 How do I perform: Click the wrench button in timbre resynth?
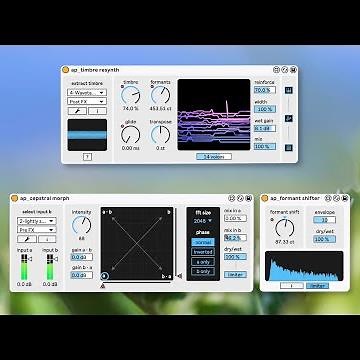pyautogui.click(x=77, y=111)
